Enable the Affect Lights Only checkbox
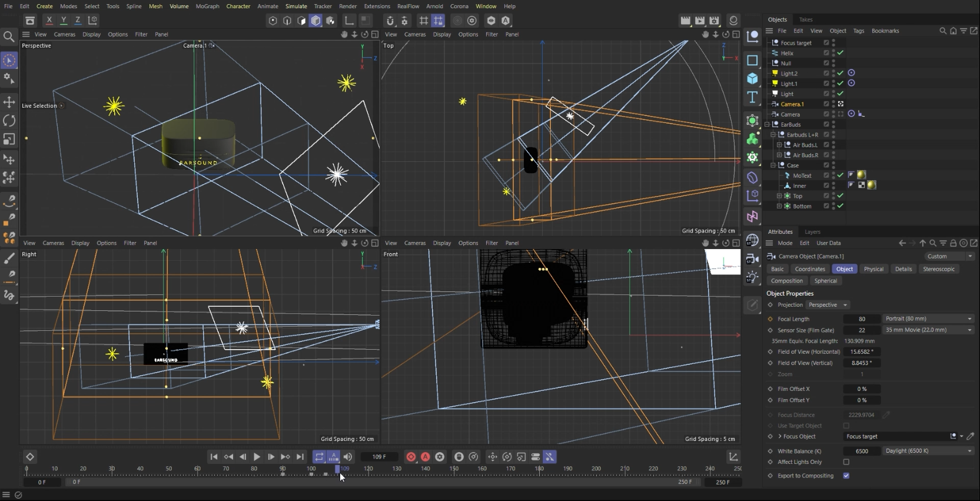Screen dimensions: 980x501 (846, 462)
